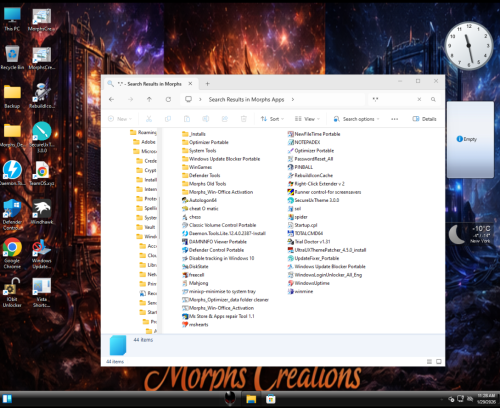This screenshot has height=408, width=500.
Task: Open Microsoft Store from the taskbar
Action: pos(271,399)
